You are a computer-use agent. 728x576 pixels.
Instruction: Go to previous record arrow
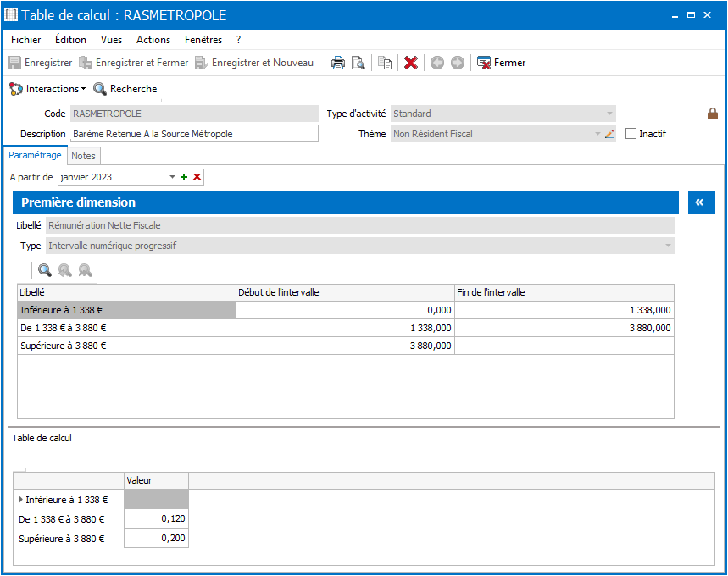(x=437, y=63)
